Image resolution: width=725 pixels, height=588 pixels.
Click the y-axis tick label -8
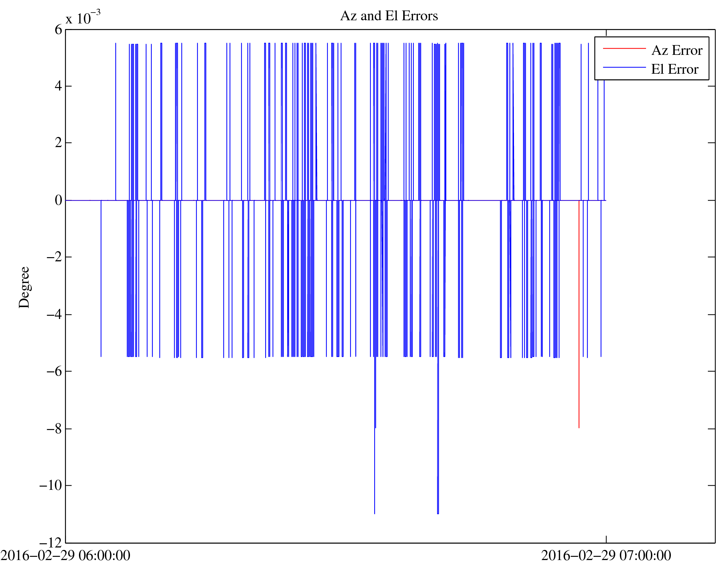click(54, 429)
